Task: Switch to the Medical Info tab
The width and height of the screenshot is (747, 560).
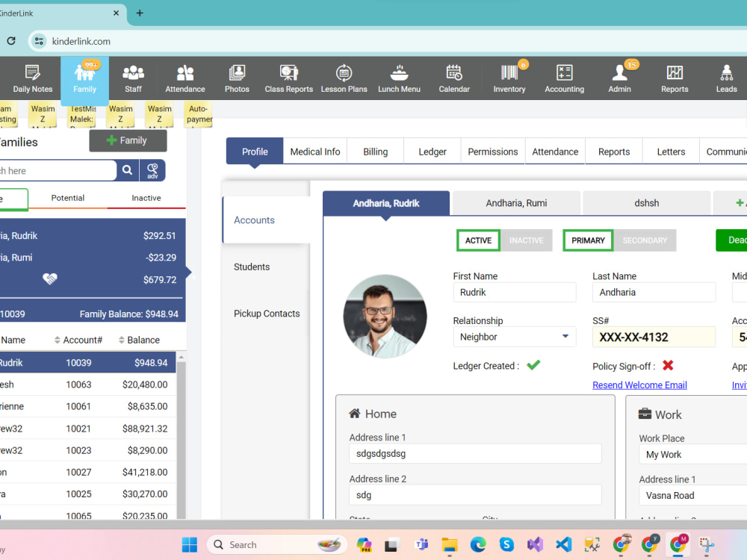Action: pyautogui.click(x=315, y=152)
